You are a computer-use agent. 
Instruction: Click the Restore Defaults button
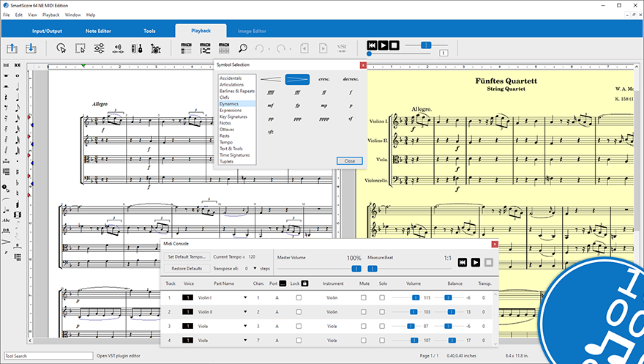[x=187, y=268]
